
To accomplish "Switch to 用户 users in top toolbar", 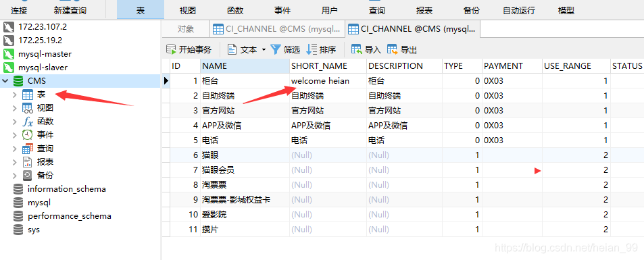I will click(329, 11).
